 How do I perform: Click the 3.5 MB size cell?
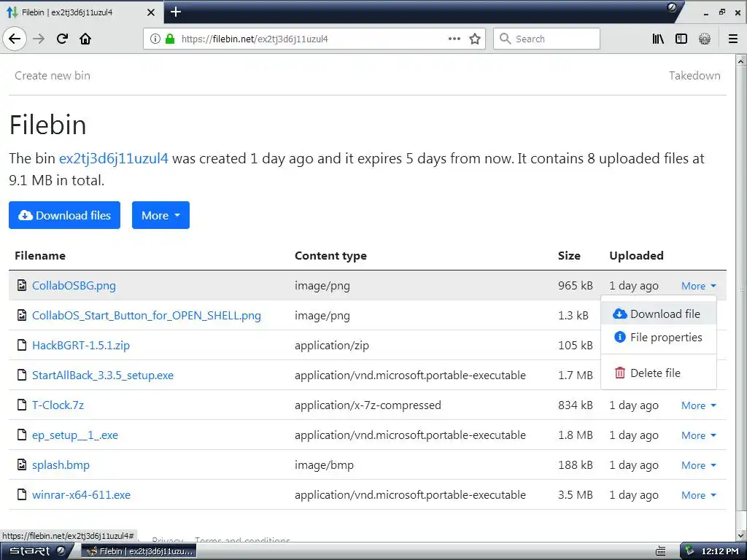point(576,495)
